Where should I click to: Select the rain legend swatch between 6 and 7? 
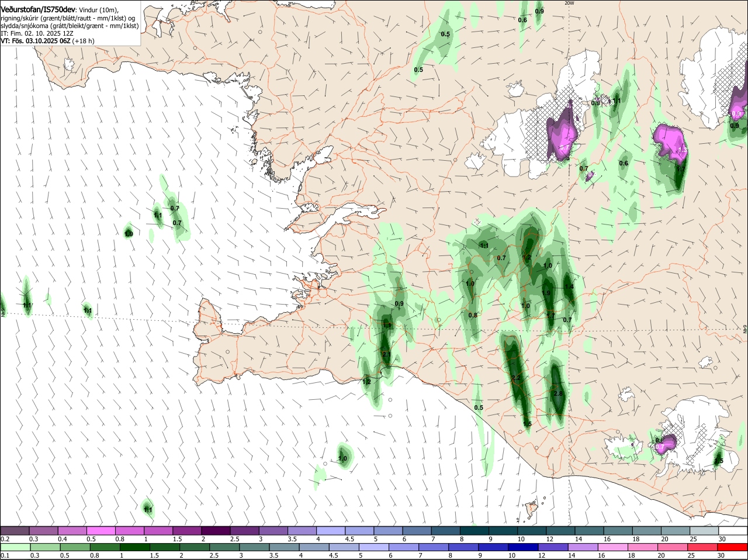click(x=403, y=547)
